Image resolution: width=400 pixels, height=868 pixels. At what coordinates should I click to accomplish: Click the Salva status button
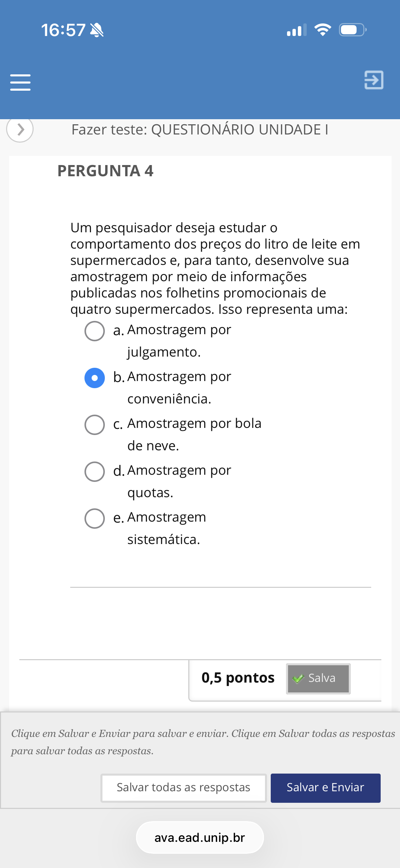[318, 679]
